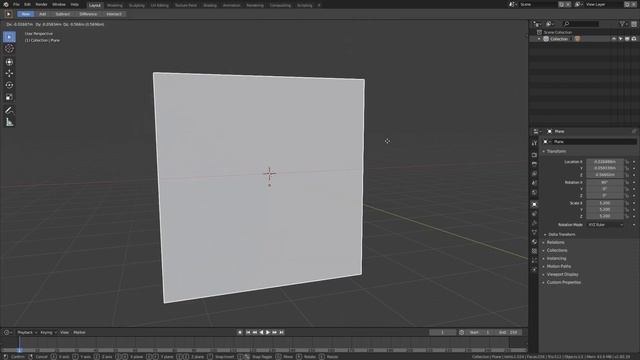Click the Rotation X 90° field
The height and width of the screenshot is (360, 640).
(x=605, y=182)
